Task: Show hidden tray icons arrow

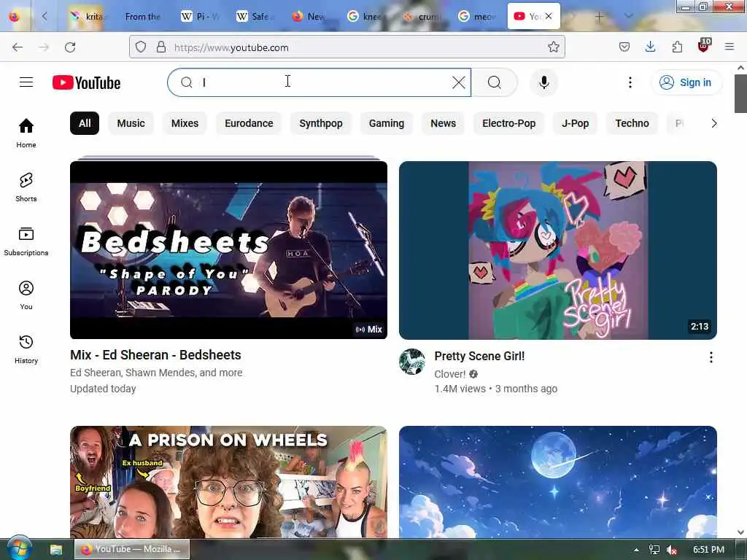Action: point(636,550)
